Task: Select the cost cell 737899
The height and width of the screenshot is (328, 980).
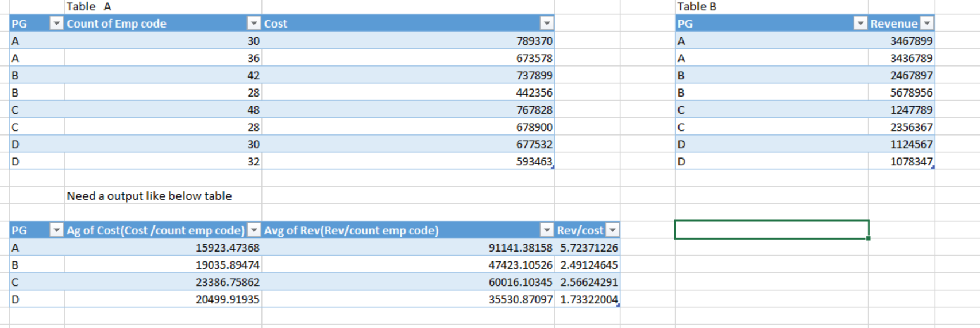Action: [x=408, y=75]
